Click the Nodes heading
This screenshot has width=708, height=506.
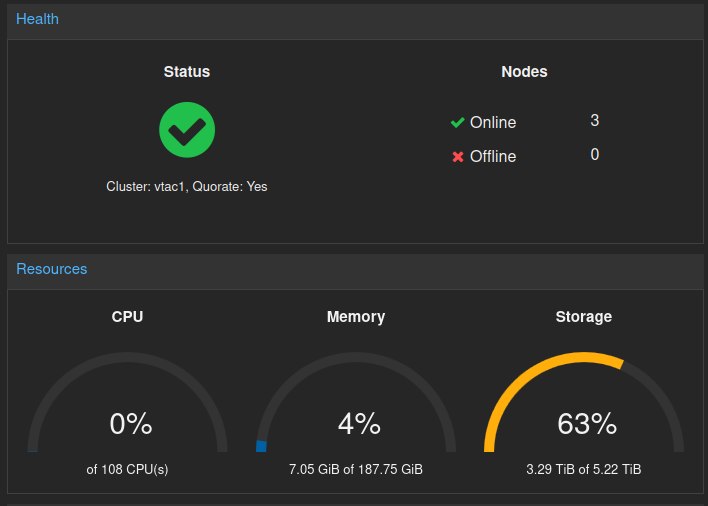tap(524, 72)
